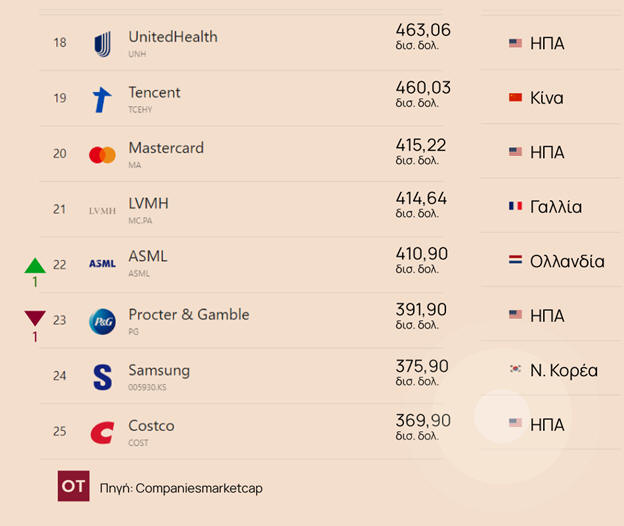Screen dimensions: 624x526
Task: Click the ASML logo icon
Action: (x=102, y=264)
